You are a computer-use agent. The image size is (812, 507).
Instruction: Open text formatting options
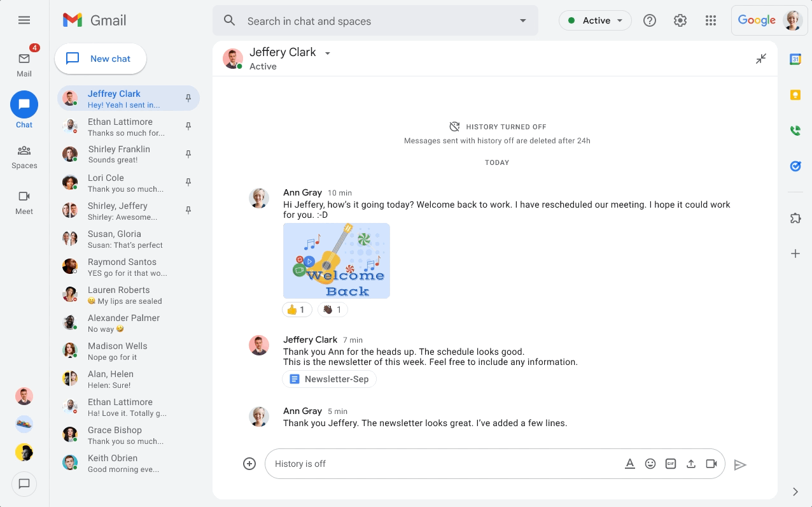[630, 464]
